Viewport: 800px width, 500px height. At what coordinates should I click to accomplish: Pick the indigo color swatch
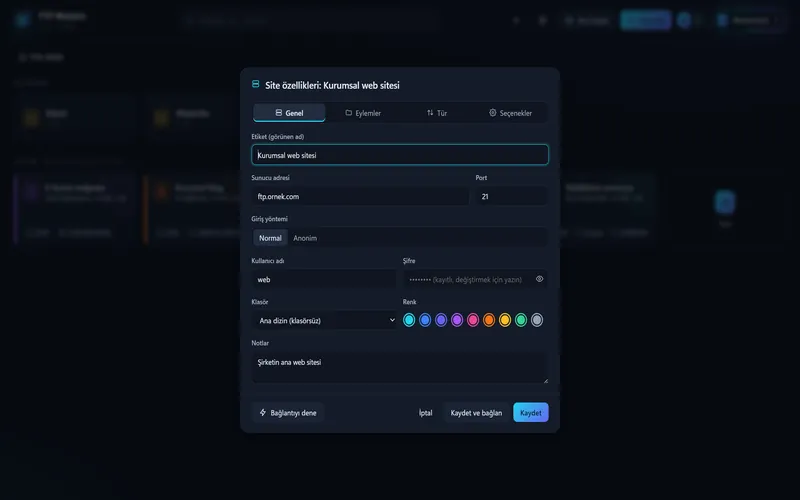click(441, 320)
